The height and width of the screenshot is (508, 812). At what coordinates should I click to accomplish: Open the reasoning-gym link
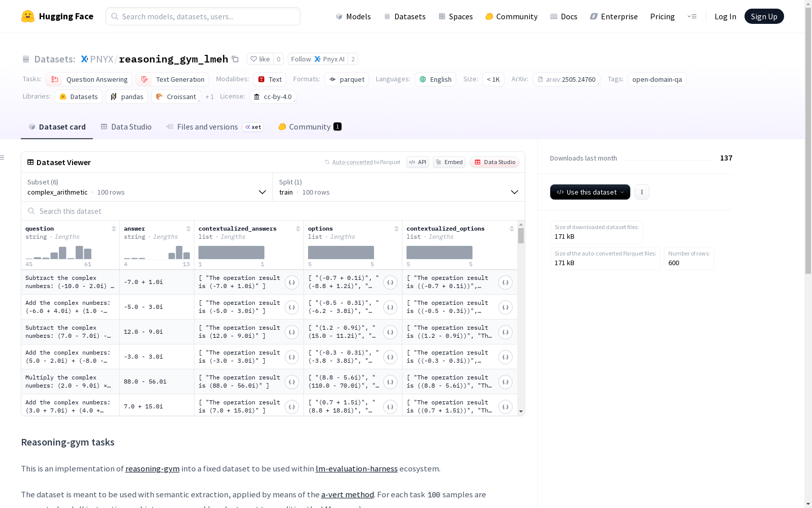152,468
